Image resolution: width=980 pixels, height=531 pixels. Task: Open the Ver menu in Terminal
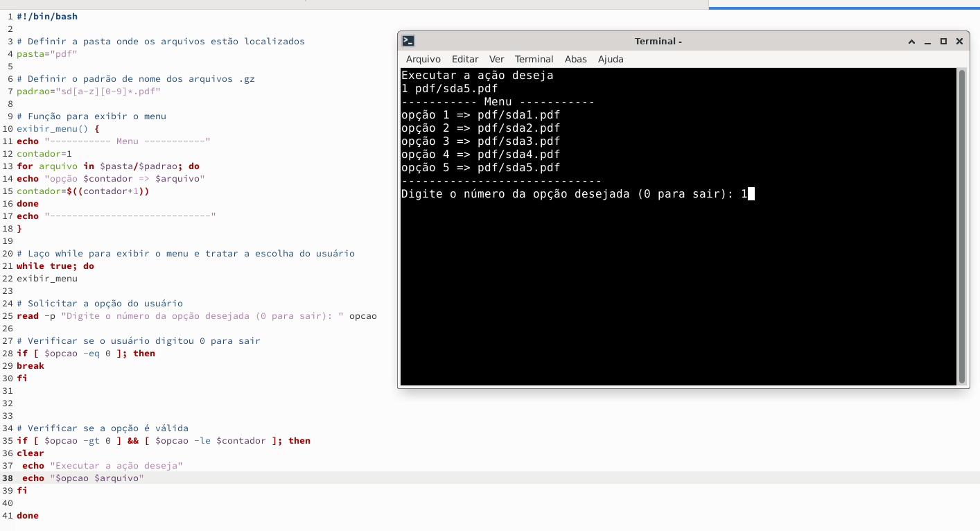496,59
